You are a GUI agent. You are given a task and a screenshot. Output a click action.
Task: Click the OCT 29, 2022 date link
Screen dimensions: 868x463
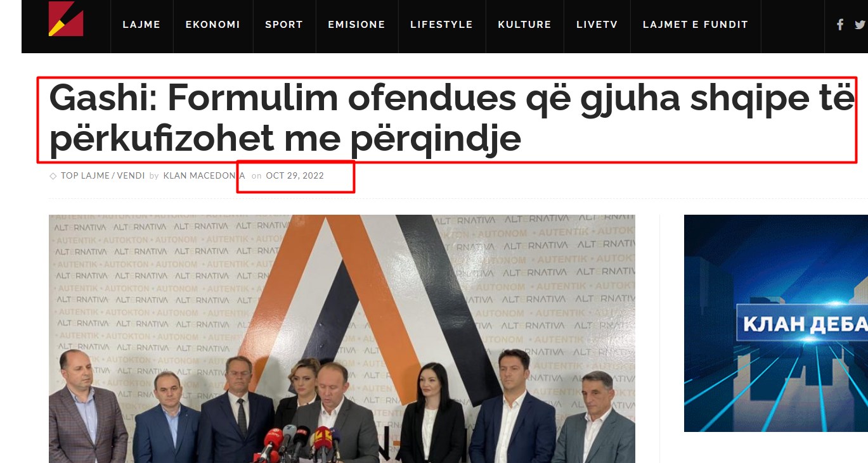[x=295, y=175]
